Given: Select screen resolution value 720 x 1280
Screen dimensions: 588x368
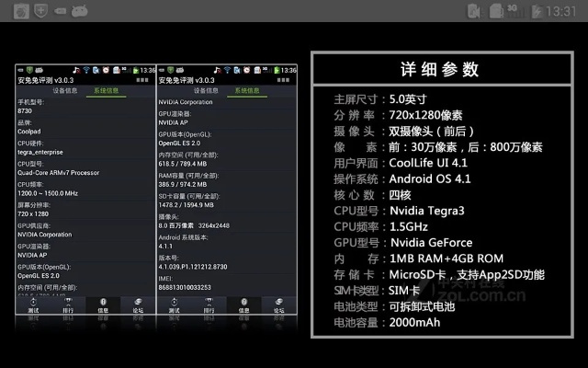Looking at the screenshot, I should point(33,213).
